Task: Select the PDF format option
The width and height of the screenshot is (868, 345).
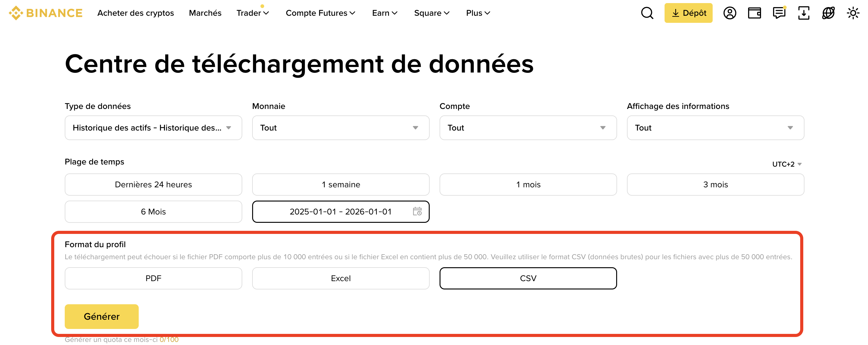Action: (x=153, y=278)
